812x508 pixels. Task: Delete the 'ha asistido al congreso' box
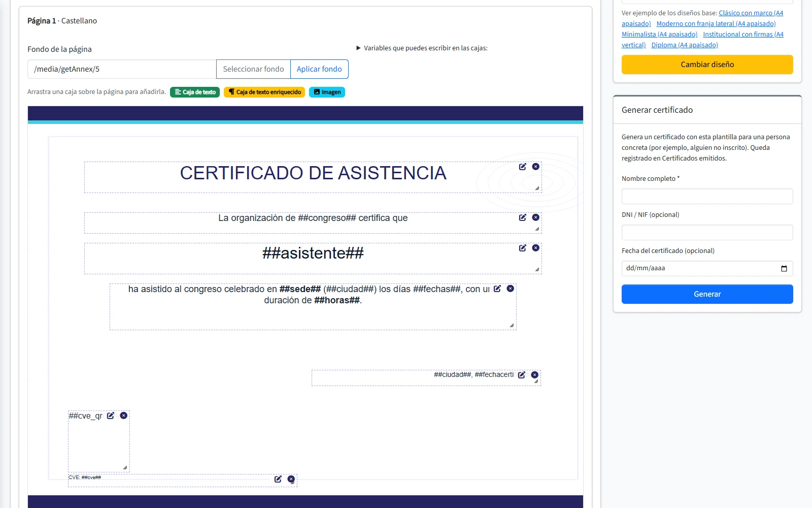click(510, 289)
